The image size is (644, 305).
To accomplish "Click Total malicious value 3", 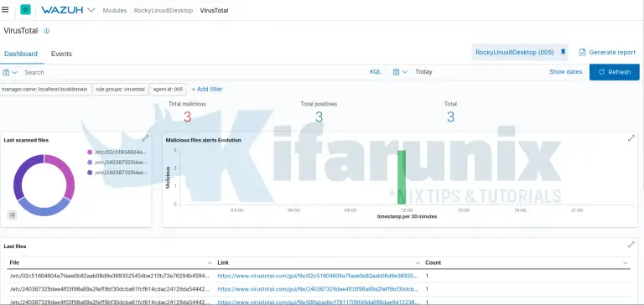I will click(x=187, y=117).
